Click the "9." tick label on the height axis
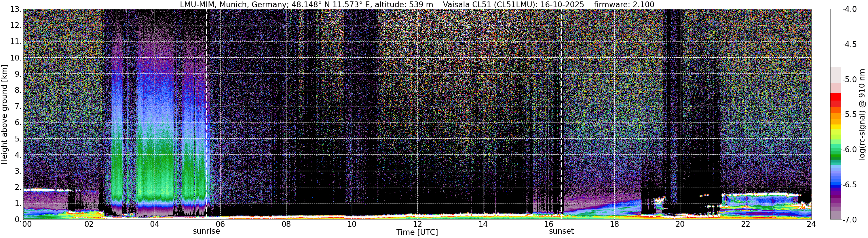The image size is (868, 238). coord(18,74)
